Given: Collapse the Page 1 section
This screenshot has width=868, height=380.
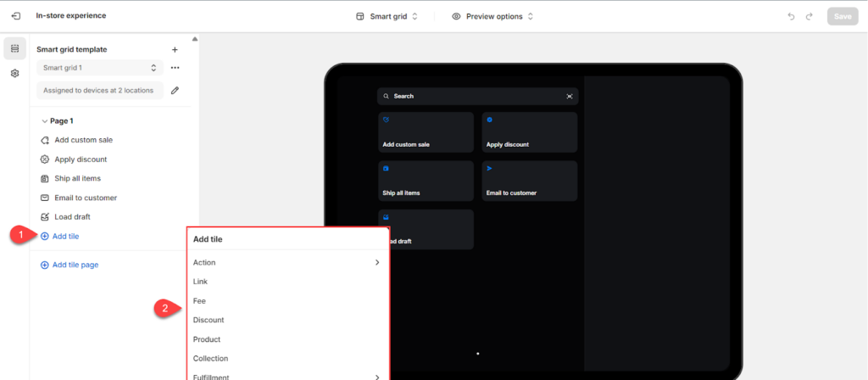Looking at the screenshot, I should (45, 121).
